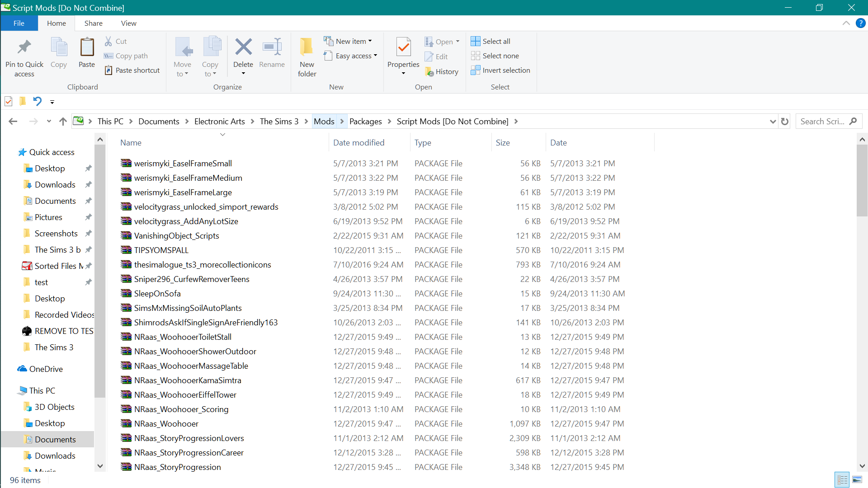
Task: Click the Pin to Quick access icon
Action: pos(24,47)
